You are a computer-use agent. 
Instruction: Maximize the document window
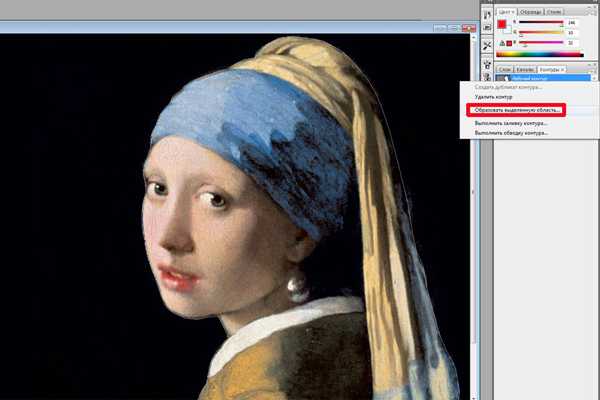pos(454,28)
